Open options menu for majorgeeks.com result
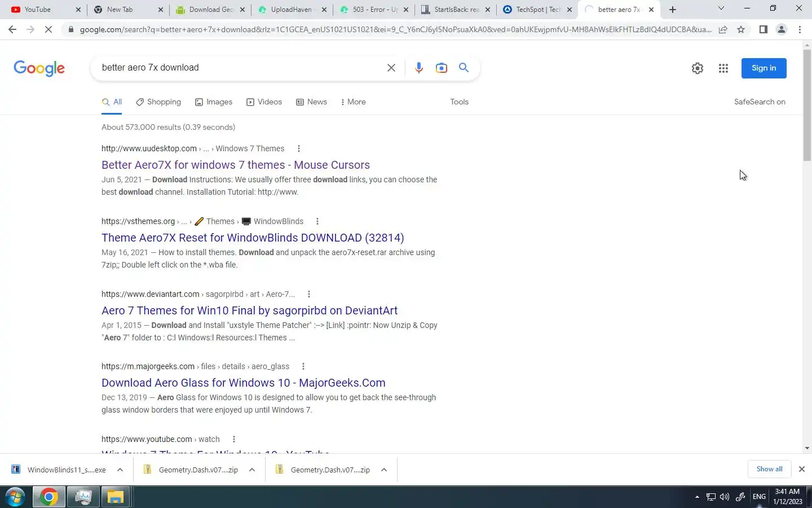 (x=303, y=366)
